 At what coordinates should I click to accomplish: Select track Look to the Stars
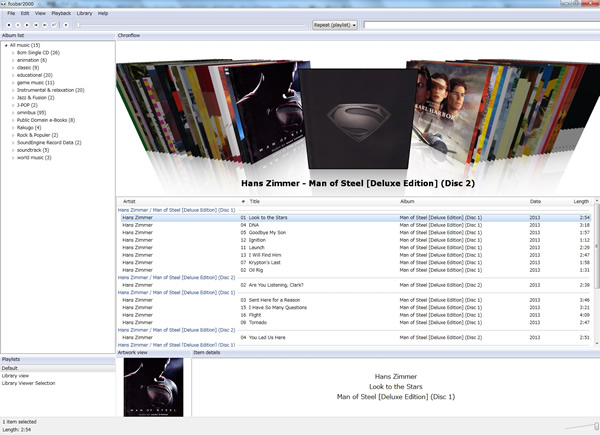point(356,218)
